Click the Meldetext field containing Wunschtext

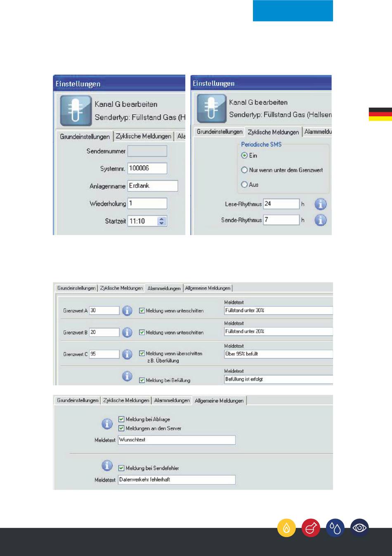[177, 440]
